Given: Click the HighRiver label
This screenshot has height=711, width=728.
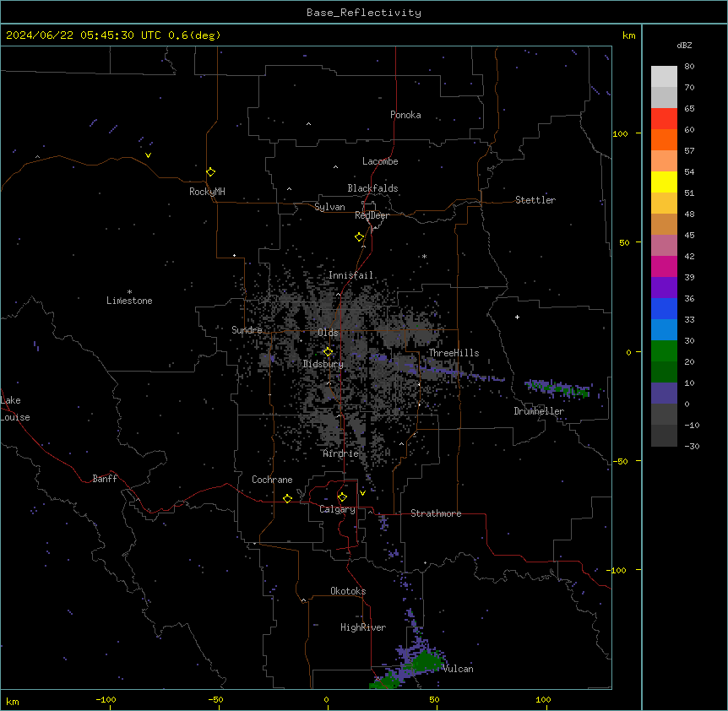Looking at the screenshot, I should (363, 627).
